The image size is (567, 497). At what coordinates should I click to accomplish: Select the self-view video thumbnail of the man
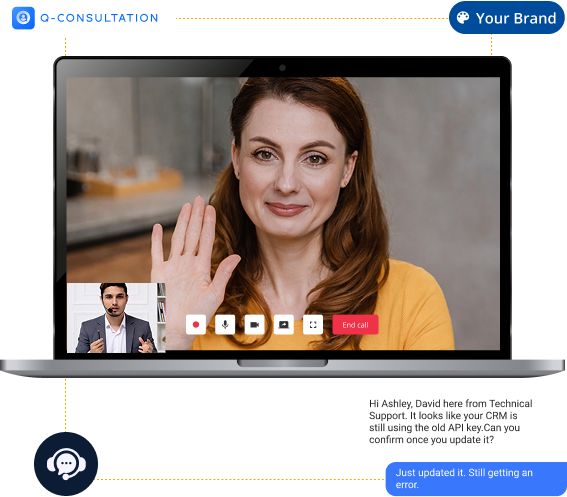116,318
